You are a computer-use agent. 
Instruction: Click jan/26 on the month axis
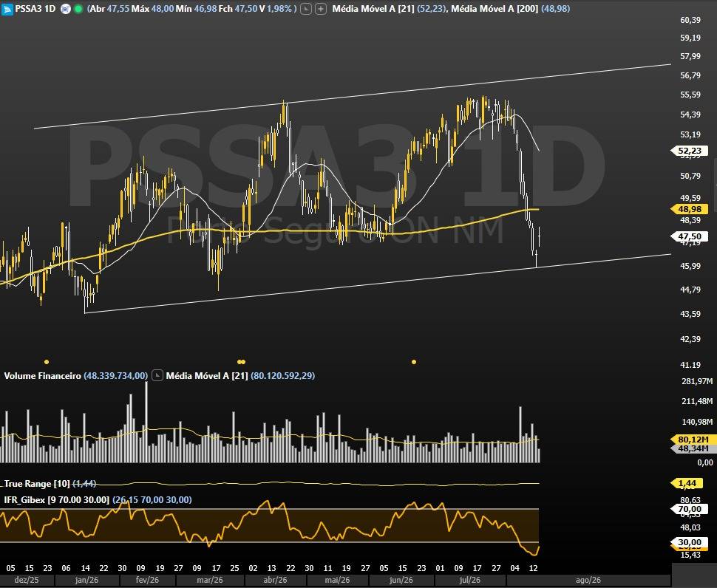tap(87, 580)
